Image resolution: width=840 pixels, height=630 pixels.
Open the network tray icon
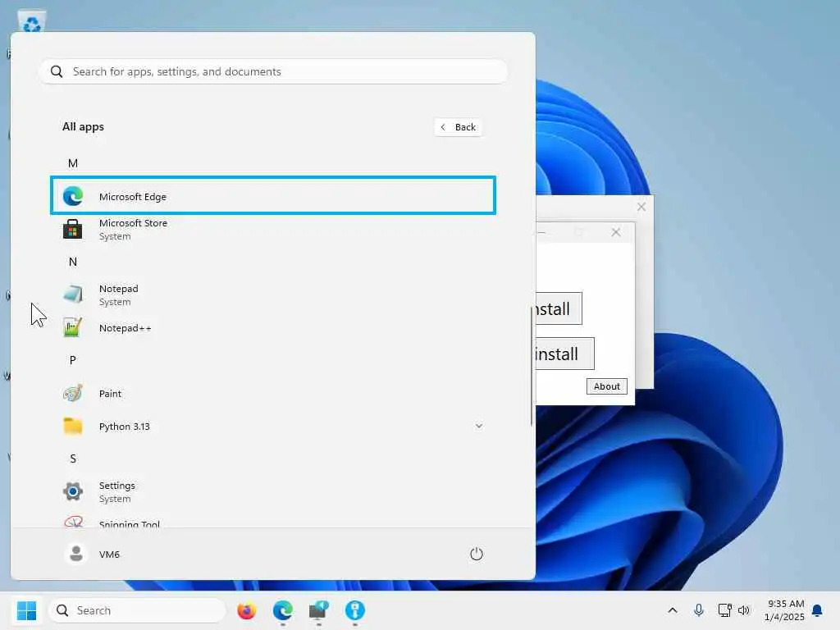[724, 610]
